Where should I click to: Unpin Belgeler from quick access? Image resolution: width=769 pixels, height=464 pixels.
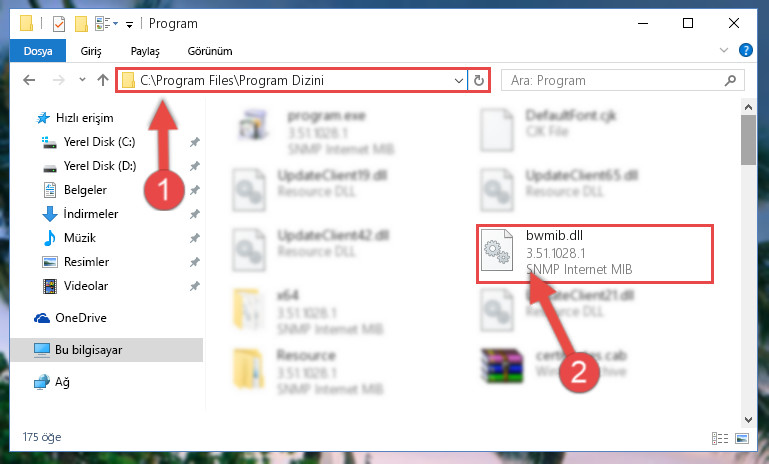click(195, 190)
